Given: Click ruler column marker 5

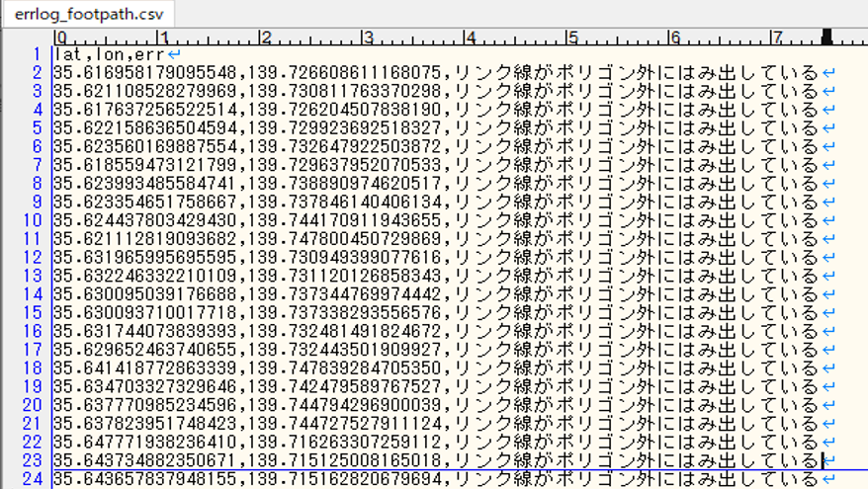Looking at the screenshot, I should [x=572, y=38].
